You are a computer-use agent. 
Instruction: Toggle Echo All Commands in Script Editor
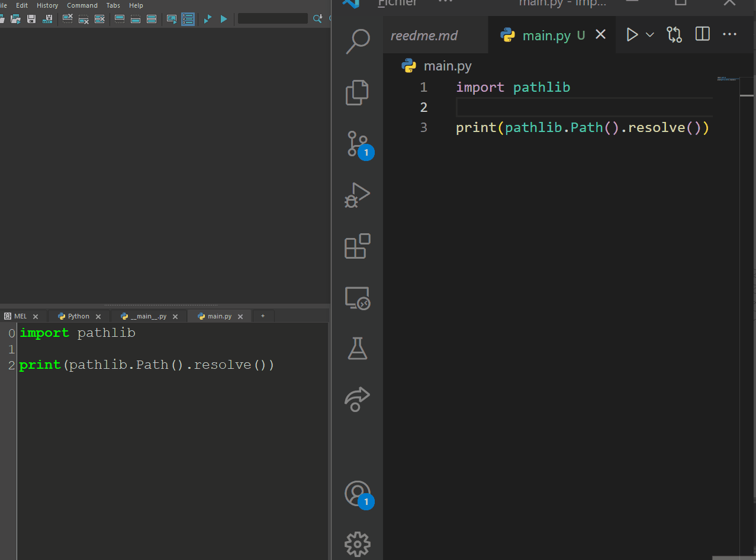[x=172, y=19]
